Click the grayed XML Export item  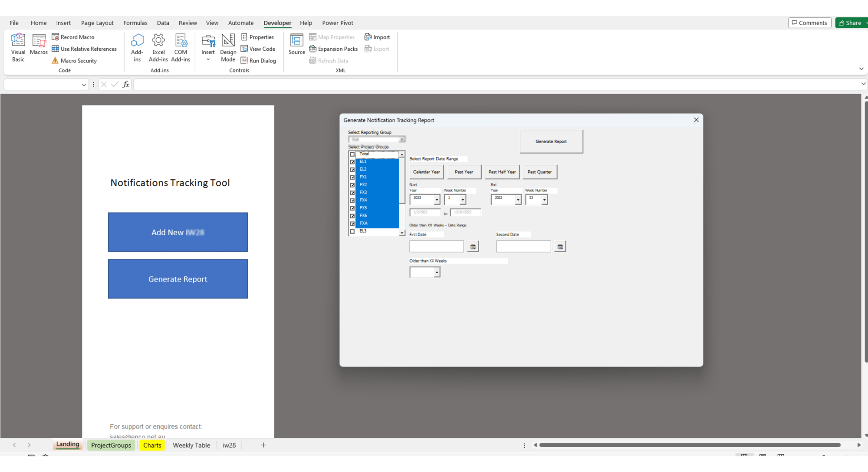[377, 49]
